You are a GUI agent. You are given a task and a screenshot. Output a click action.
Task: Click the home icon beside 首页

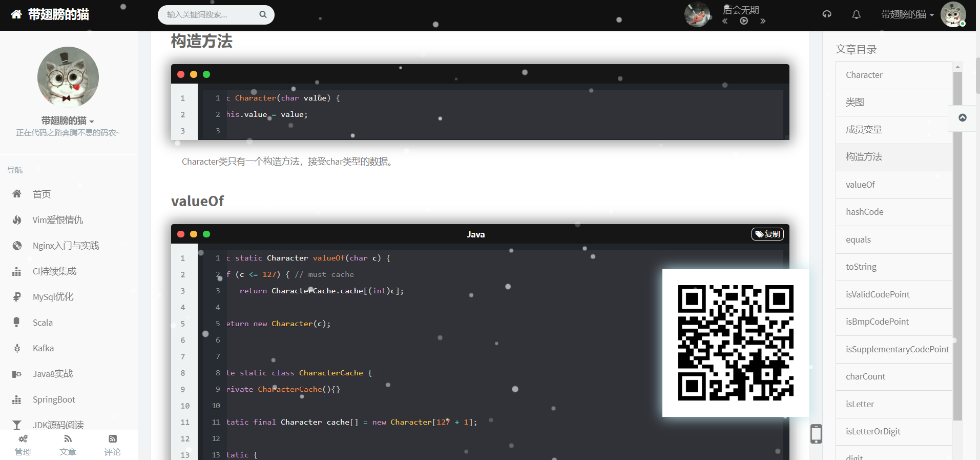click(x=17, y=194)
